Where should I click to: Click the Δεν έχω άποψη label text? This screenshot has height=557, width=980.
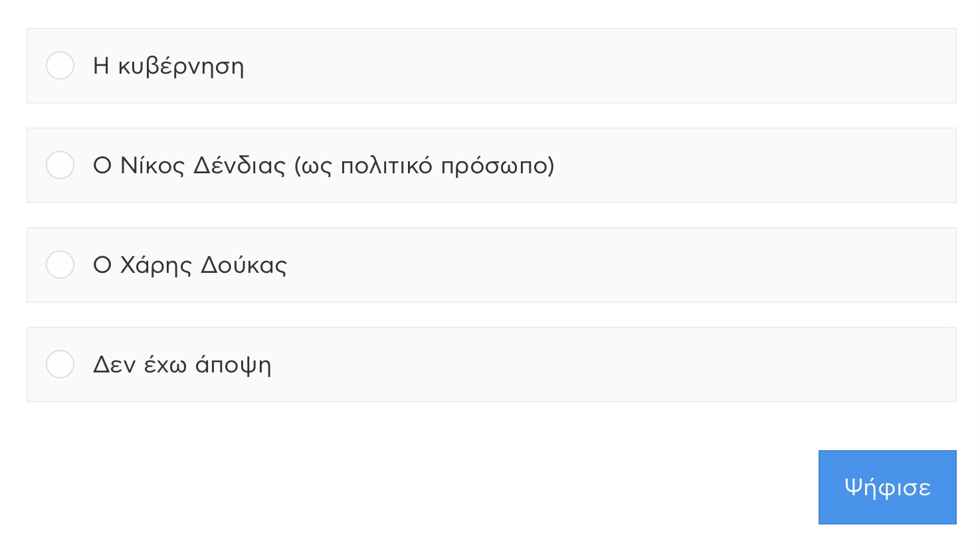[x=181, y=365]
